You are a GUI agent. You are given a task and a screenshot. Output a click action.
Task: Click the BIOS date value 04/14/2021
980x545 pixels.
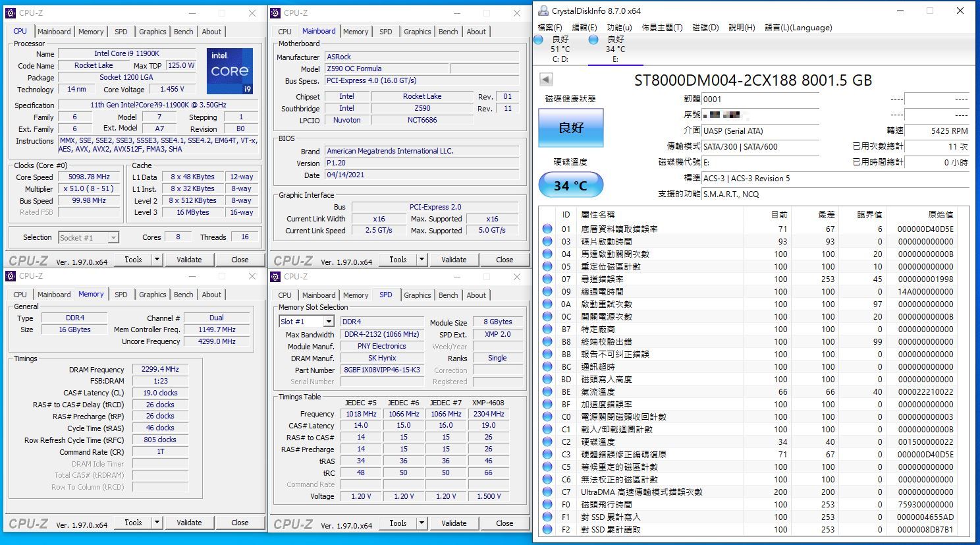(x=422, y=175)
